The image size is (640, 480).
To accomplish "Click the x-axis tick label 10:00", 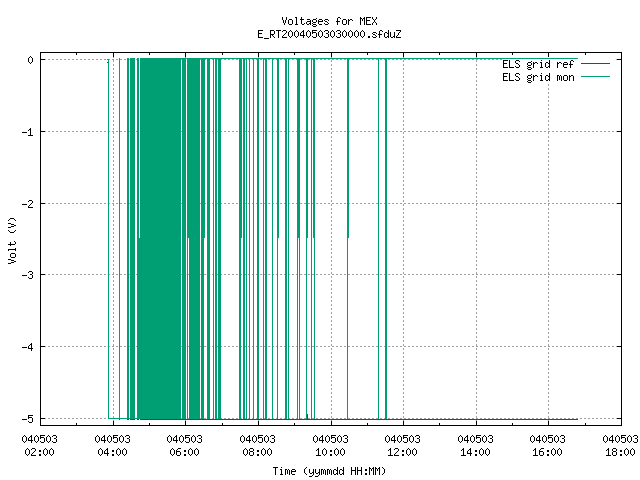I will 330,452.
